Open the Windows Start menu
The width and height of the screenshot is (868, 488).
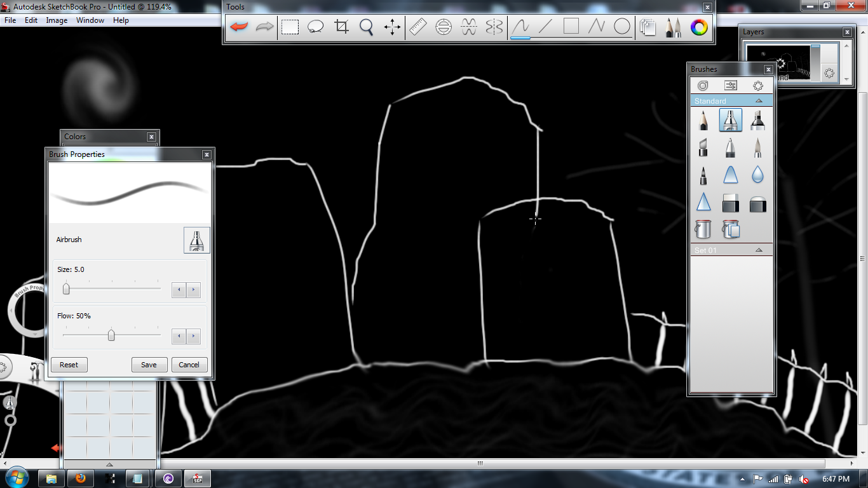[16, 478]
